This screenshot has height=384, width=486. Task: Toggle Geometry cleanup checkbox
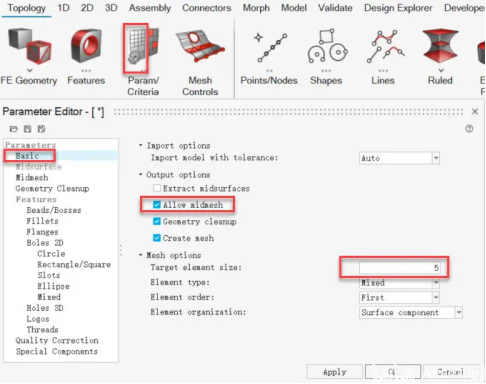[157, 221]
